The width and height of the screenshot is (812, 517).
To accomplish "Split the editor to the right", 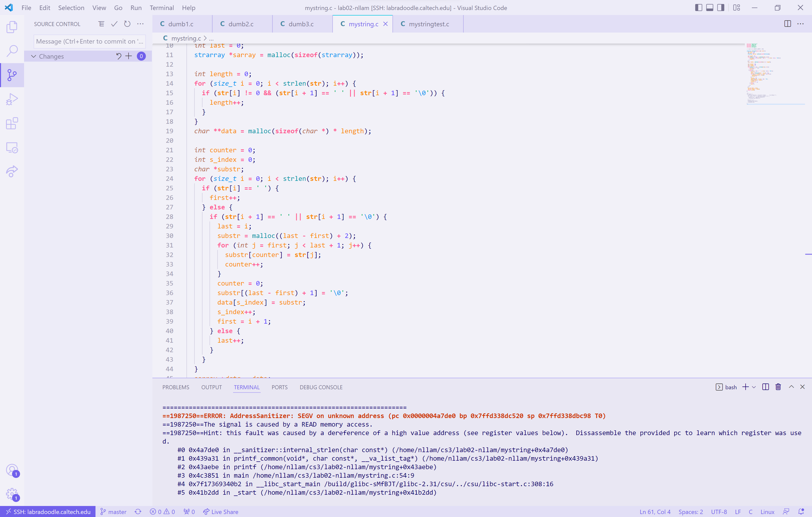I will coord(787,24).
